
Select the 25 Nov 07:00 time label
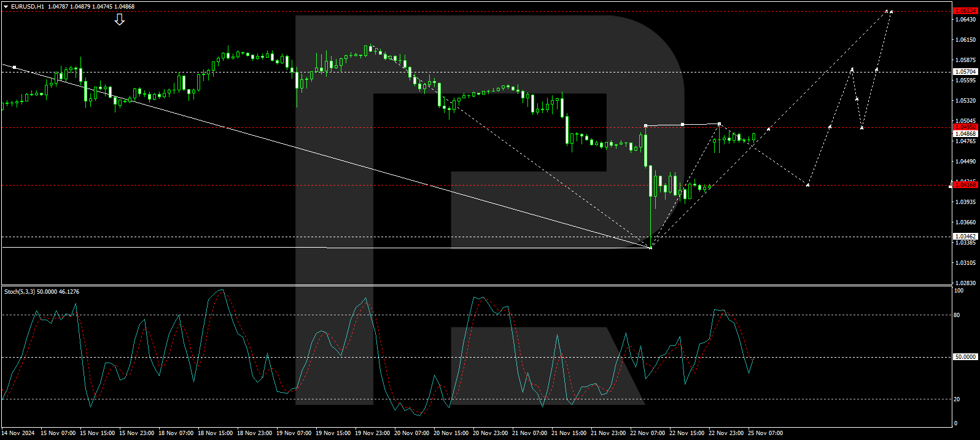point(765,433)
